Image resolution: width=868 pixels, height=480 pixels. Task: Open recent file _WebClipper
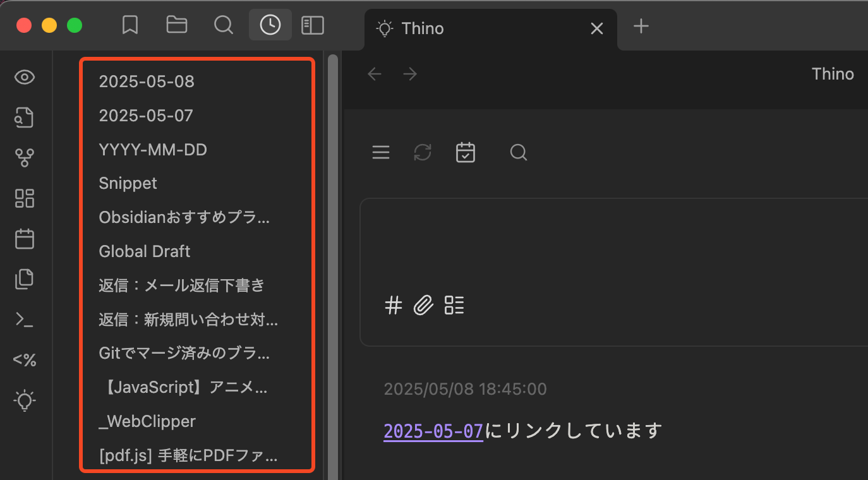coord(147,421)
